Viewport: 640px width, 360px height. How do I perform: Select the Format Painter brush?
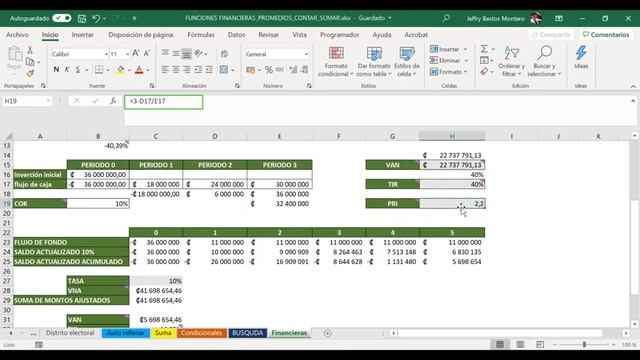click(30, 73)
